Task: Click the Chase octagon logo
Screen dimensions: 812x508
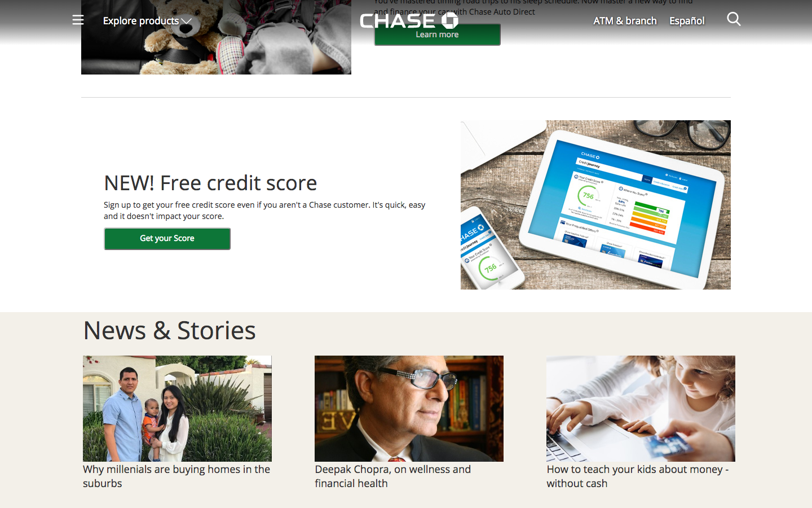Action: 449,21
